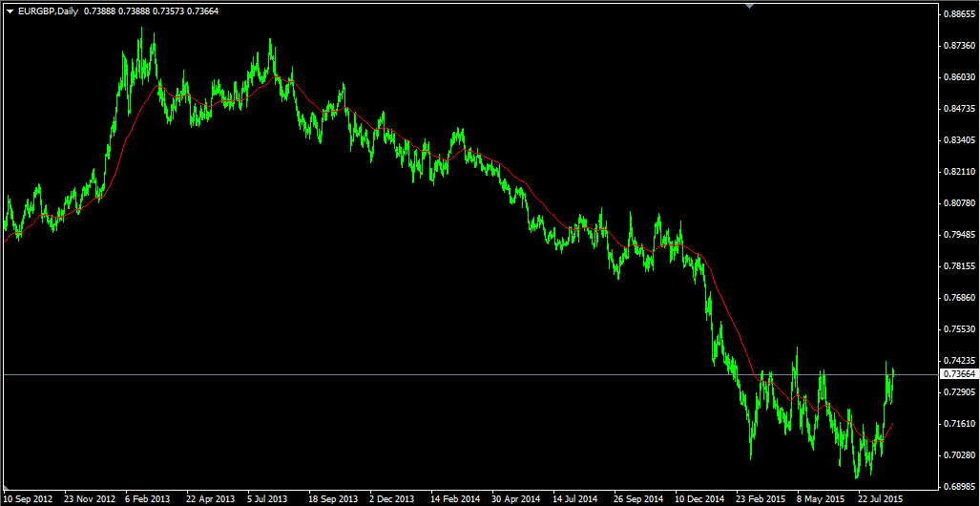Click the 0.68985 price scale label

(959, 487)
